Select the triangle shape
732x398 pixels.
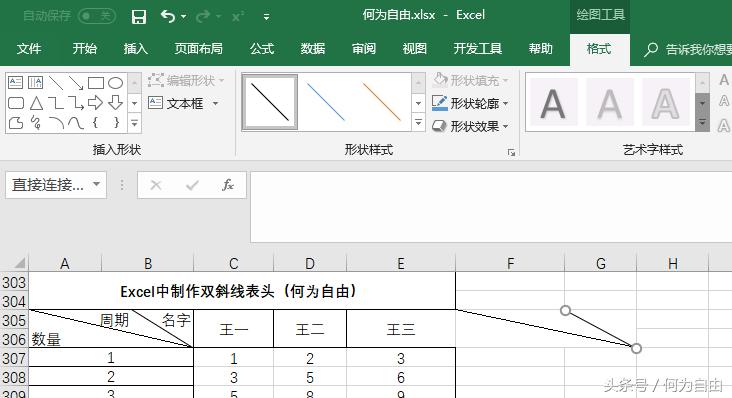pyautogui.click(x=36, y=103)
